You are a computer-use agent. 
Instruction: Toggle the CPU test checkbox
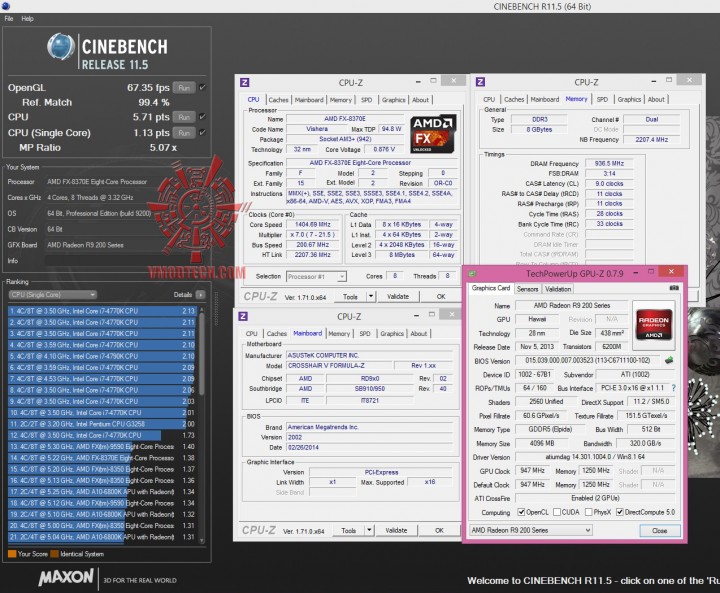[x=202, y=117]
